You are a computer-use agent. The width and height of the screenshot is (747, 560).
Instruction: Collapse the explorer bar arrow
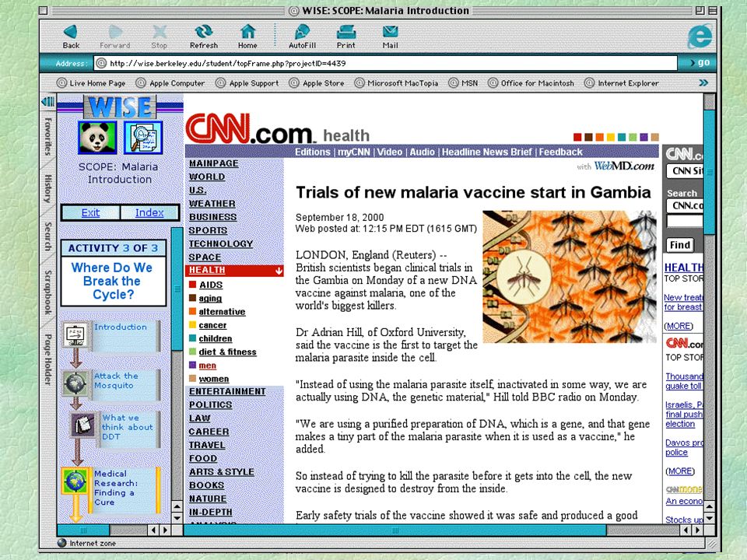[48, 101]
